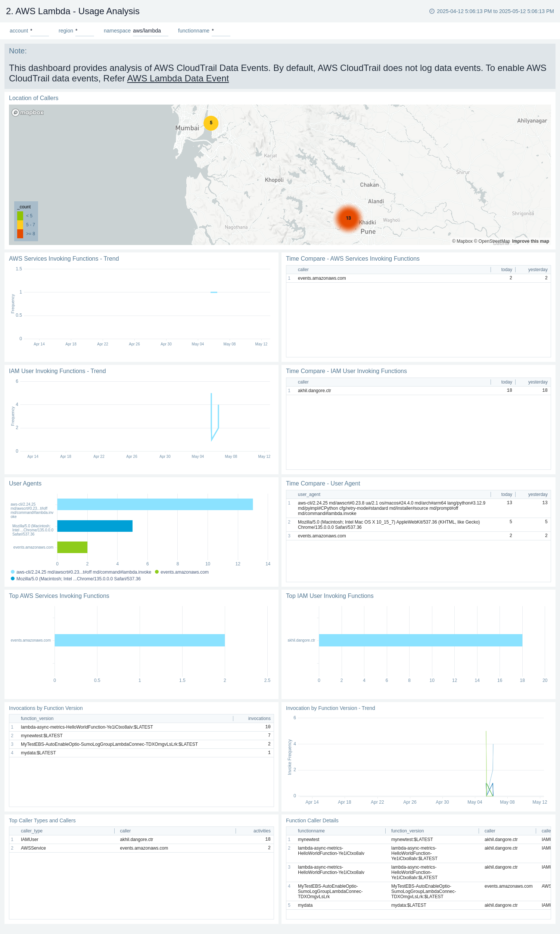The image size is (560, 934).
Task: Click the clock icon beside the time range
Action: (432, 11)
